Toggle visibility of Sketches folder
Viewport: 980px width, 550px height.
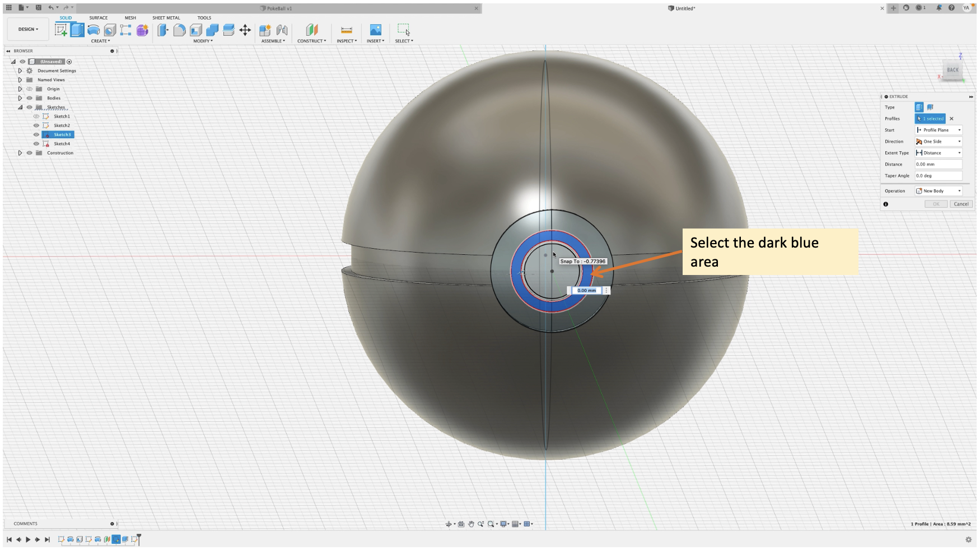[x=30, y=107]
